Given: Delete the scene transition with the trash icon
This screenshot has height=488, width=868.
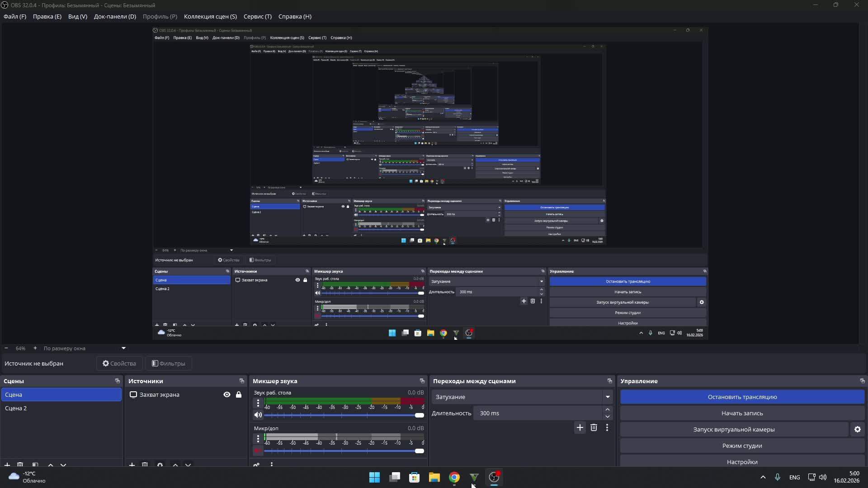Looking at the screenshot, I should (594, 427).
